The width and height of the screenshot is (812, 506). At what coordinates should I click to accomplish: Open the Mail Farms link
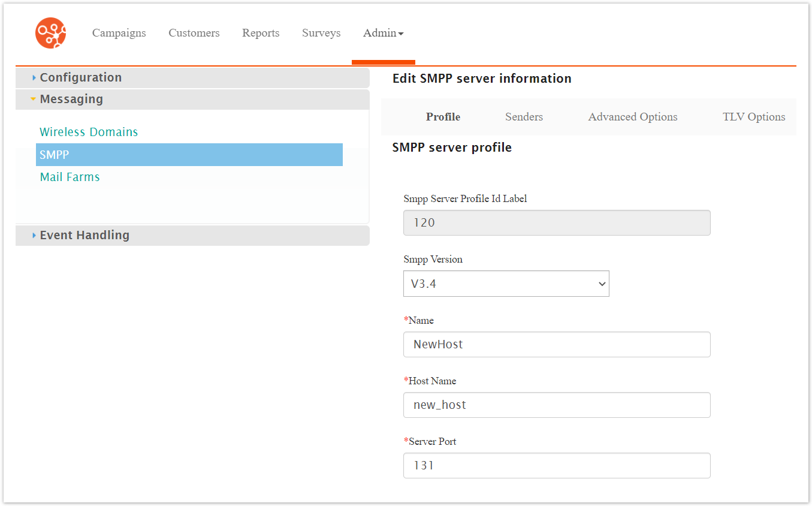click(70, 177)
